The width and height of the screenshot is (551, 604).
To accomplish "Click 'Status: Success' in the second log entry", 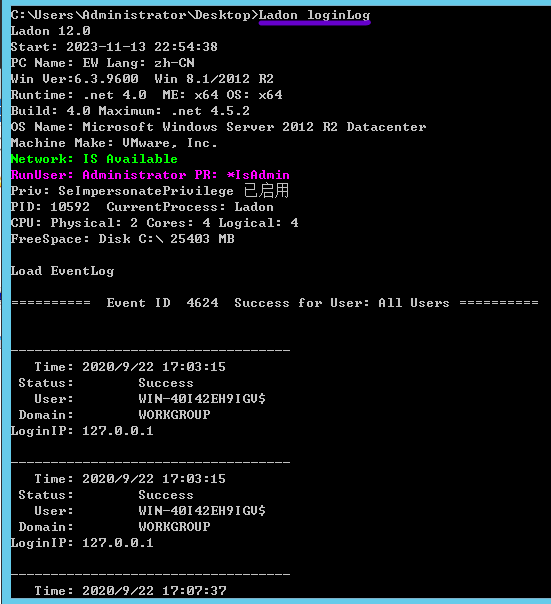I will 106,495.
